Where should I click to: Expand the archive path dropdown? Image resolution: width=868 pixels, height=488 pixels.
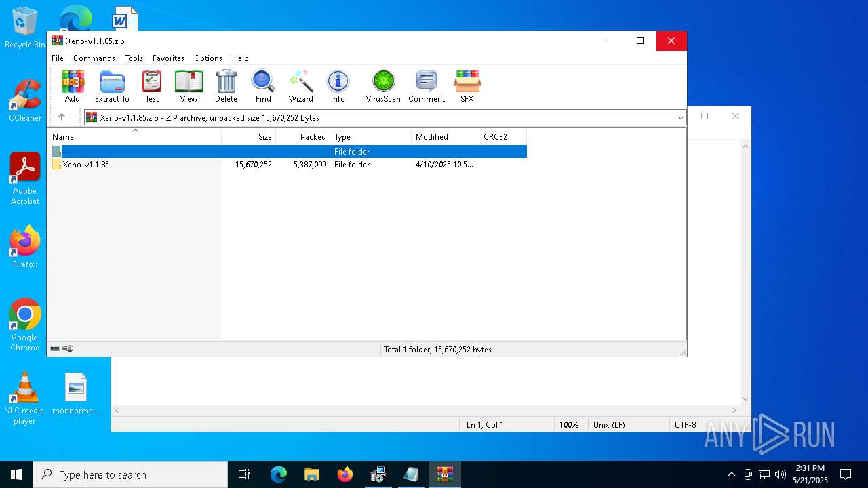coord(680,118)
